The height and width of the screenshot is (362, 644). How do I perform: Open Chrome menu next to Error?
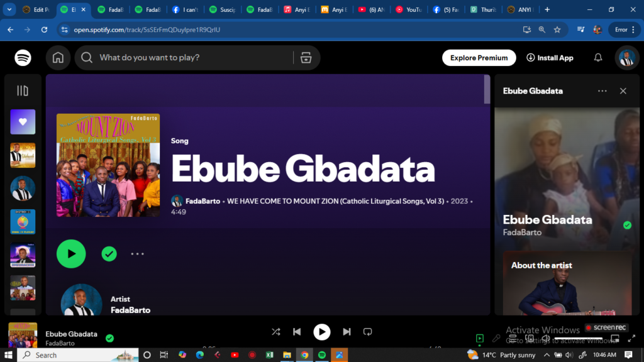634,30
